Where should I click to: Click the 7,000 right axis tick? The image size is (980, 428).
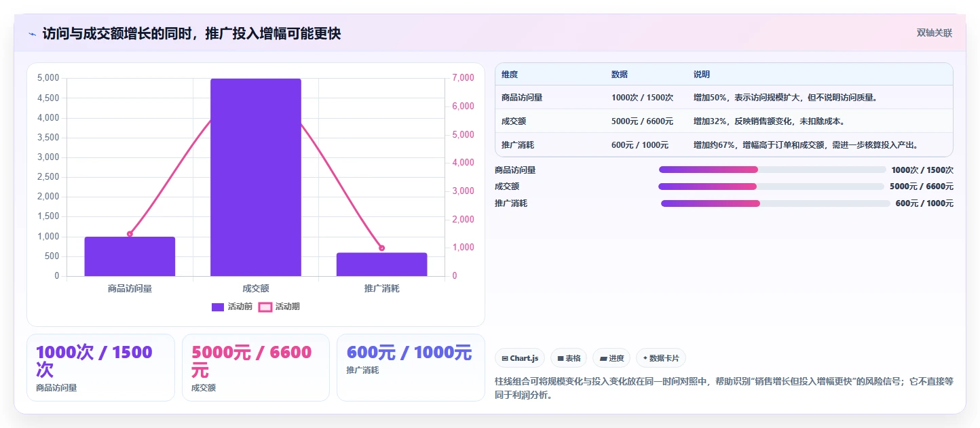(463, 78)
